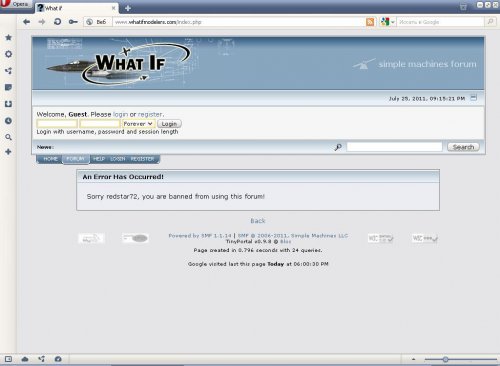The image size is (500, 366).
Task: Open Opera Link cloud icon in status bar
Action: coord(25,359)
